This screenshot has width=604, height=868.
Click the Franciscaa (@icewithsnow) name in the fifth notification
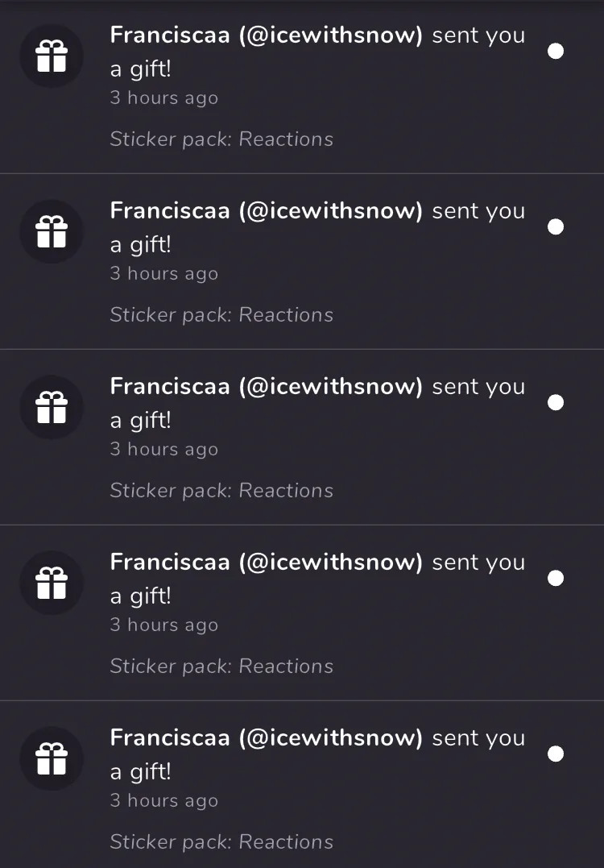266,738
